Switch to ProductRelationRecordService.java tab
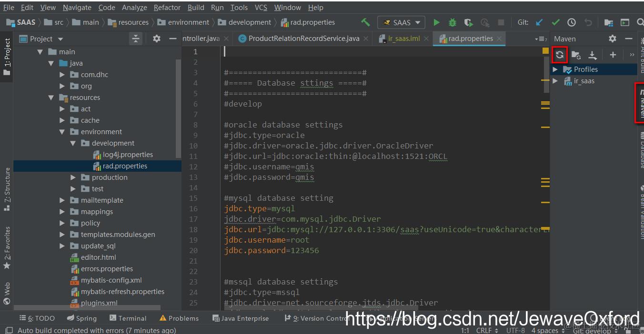This screenshot has width=644, height=334. click(303, 39)
